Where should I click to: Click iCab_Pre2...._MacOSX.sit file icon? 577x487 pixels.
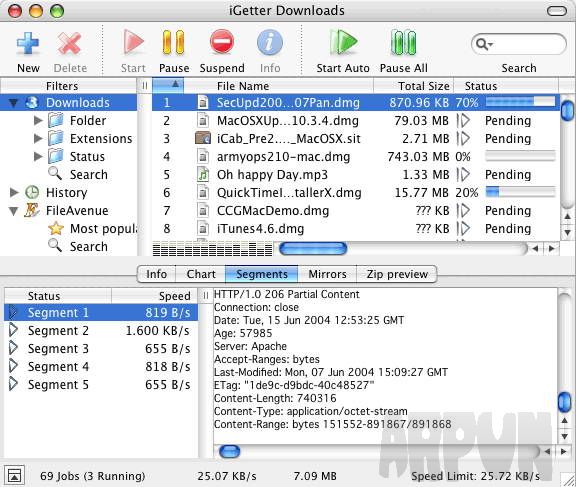[203, 138]
